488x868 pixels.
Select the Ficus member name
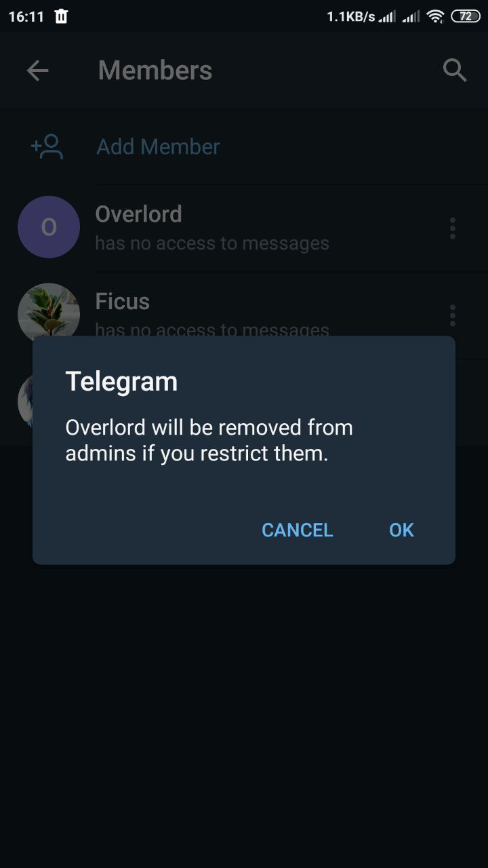coord(123,301)
